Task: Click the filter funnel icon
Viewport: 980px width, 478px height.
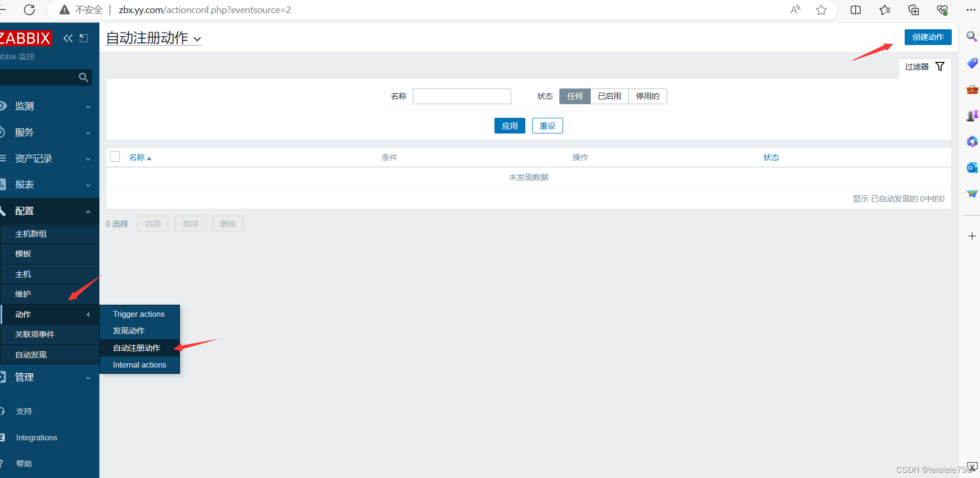Action: coord(940,66)
